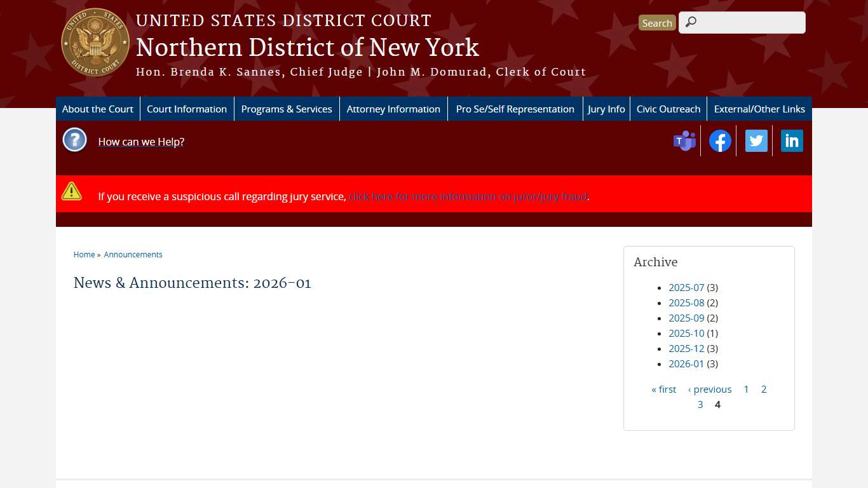Navigate to Home via breadcrumb
This screenshot has width=868, height=488.
(x=83, y=254)
